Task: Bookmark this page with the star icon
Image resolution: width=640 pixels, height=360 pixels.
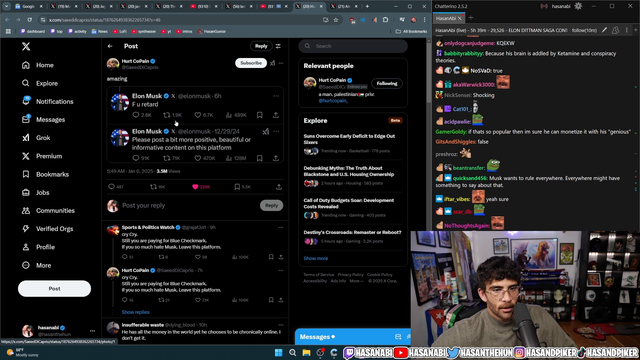Action: (336, 20)
